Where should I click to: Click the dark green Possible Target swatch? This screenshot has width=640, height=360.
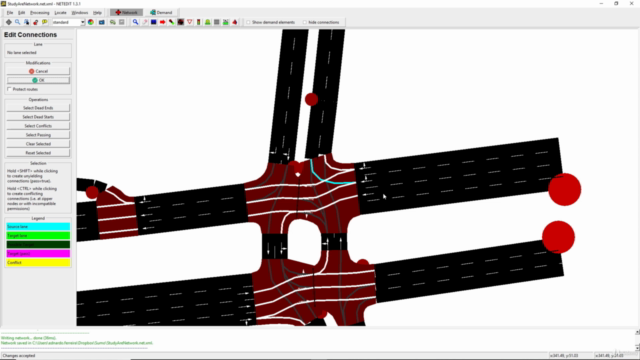pyautogui.click(x=38, y=244)
